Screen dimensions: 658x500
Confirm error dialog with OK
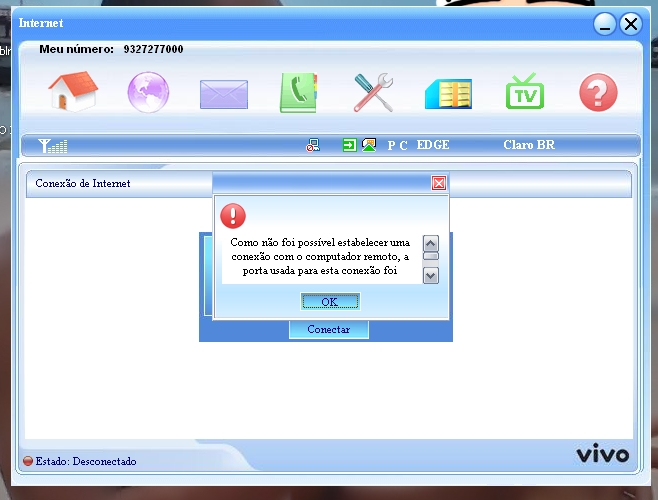330,301
